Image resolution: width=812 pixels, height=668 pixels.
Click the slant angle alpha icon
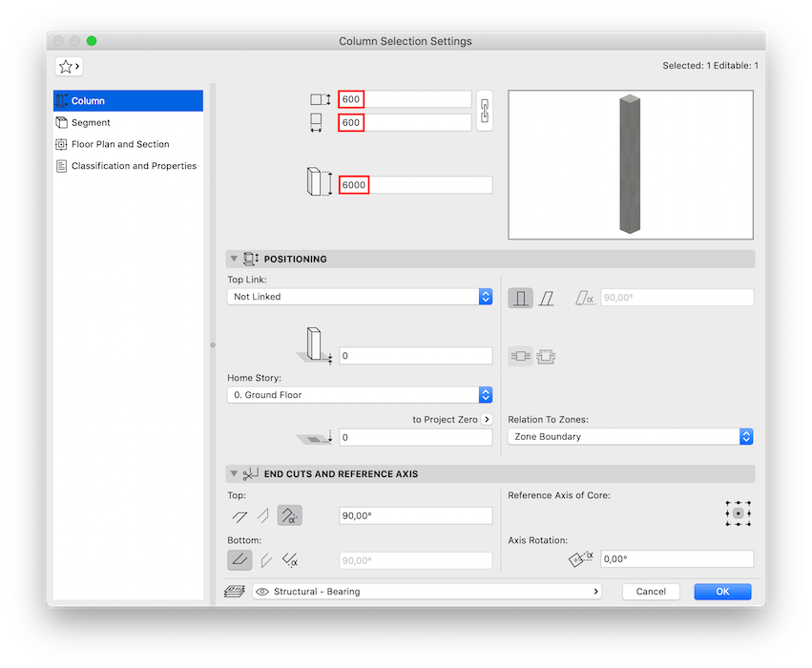585,299
